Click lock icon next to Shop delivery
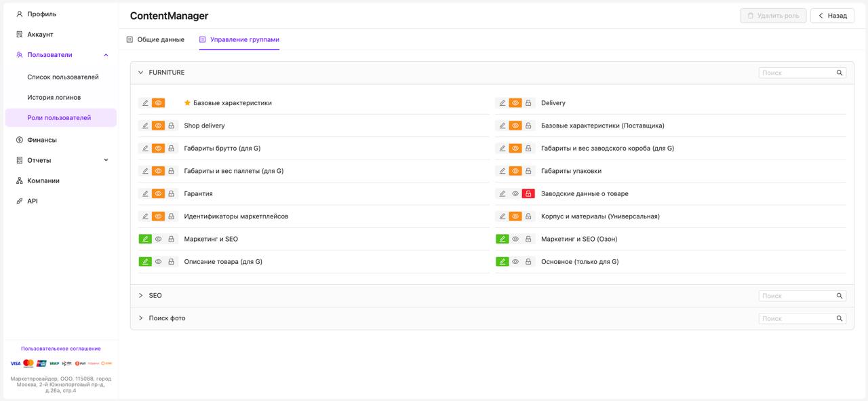The image size is (868, 401). 172,126
